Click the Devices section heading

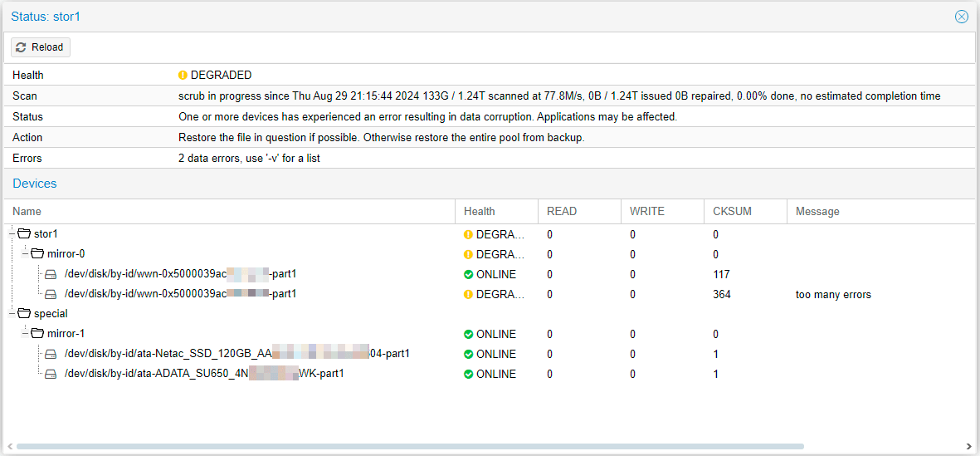pos(35,184)
